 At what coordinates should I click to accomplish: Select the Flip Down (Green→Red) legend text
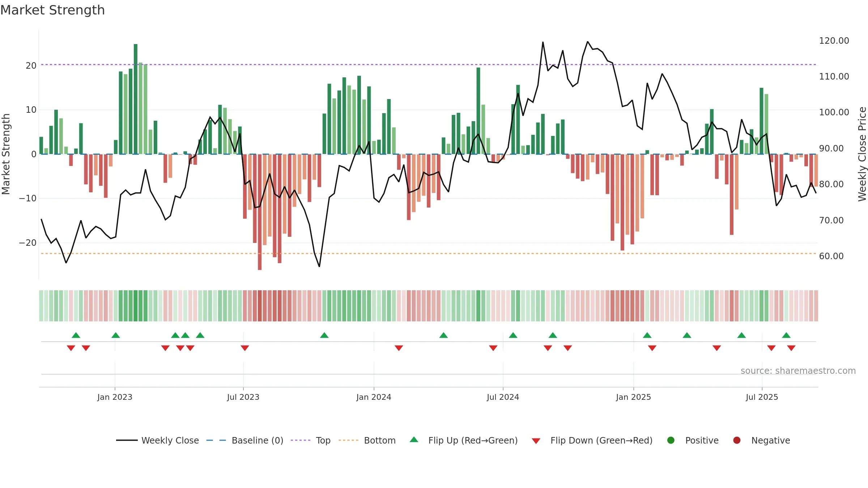click(601, 441)
